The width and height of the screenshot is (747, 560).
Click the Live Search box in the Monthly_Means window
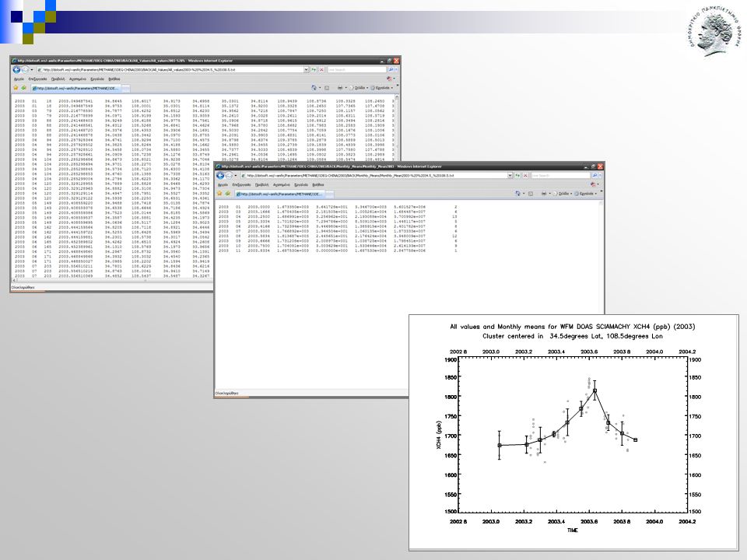point(560,175)
